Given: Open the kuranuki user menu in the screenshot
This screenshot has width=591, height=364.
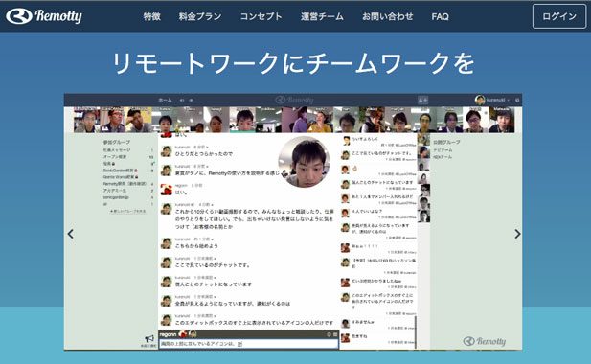Looking at the screenshot, I should coord(492,100).
